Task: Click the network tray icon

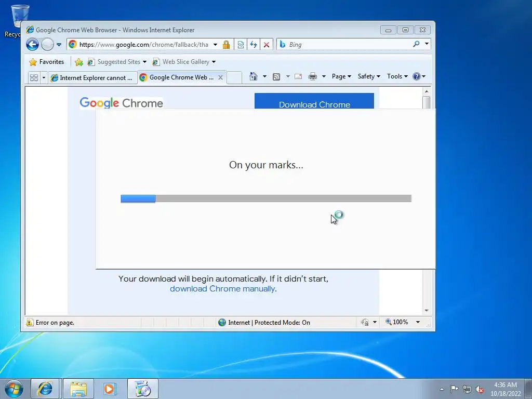Action: coord(467,389)
